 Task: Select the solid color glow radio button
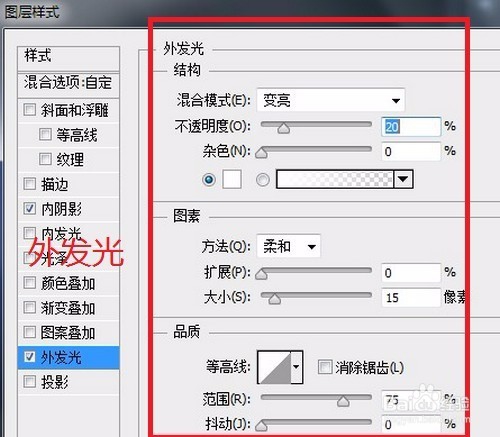209,180
